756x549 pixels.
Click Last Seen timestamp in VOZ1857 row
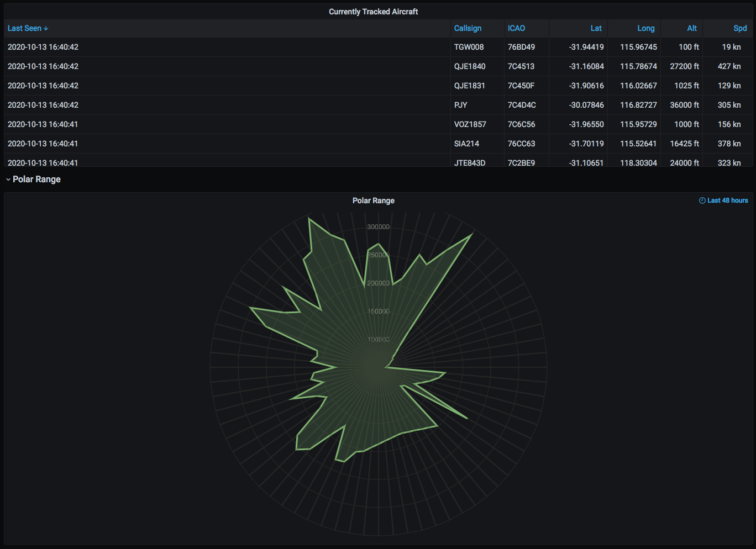click(43, 124)
